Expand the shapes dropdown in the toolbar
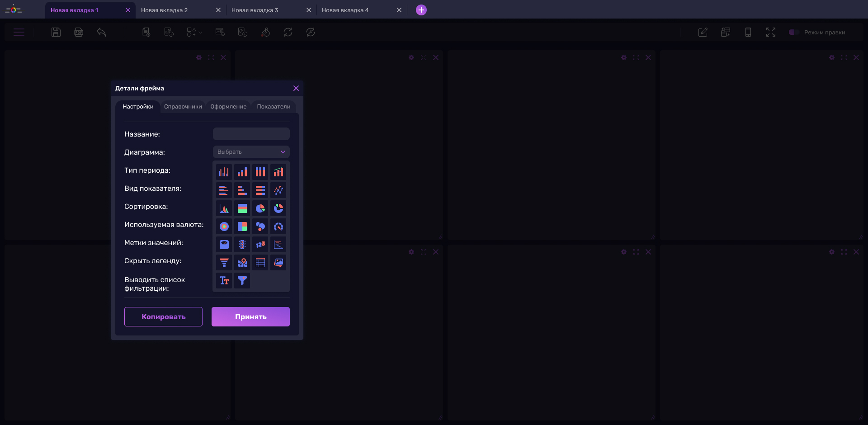This screenshot has height=425, width=868. [194, 32]
